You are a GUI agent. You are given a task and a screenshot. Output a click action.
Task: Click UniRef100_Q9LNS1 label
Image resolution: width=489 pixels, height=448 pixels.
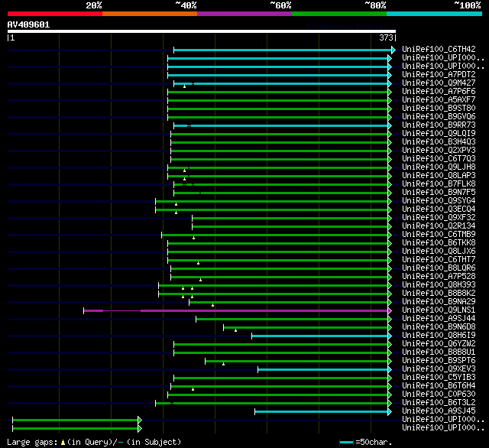439,310
